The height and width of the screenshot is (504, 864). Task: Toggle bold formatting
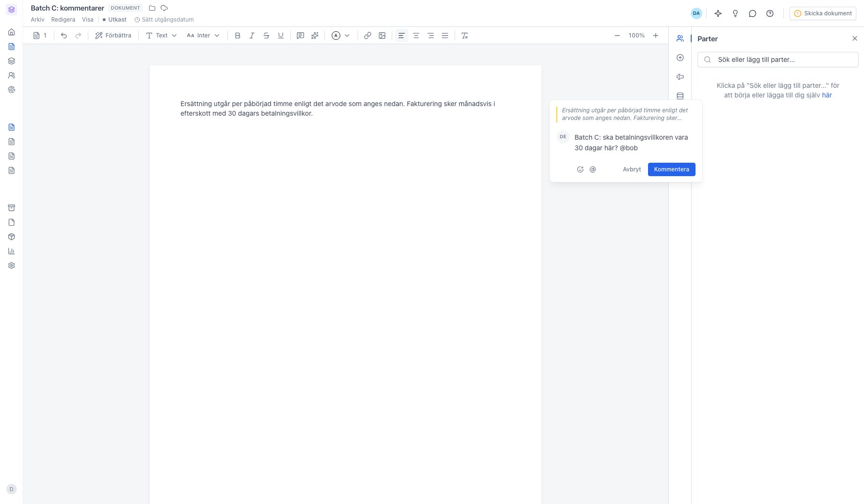pos(238,36)
